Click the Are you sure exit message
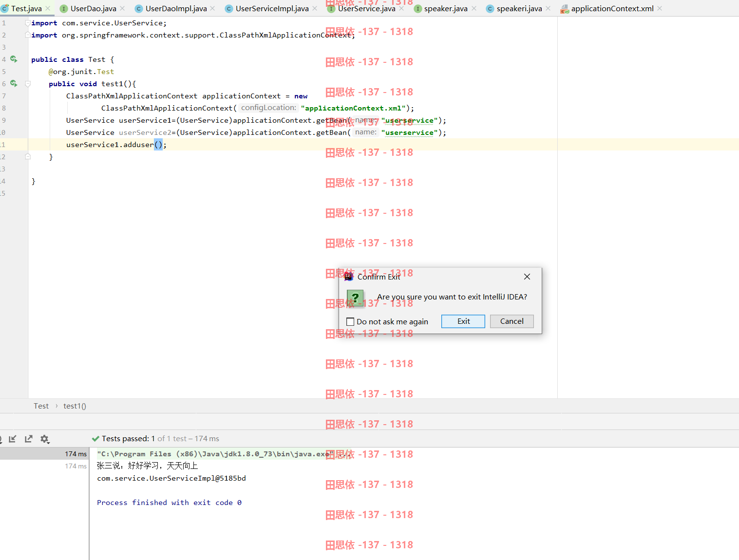The width and height of the screenshot is (739, 560). click(x=452, y=297)
